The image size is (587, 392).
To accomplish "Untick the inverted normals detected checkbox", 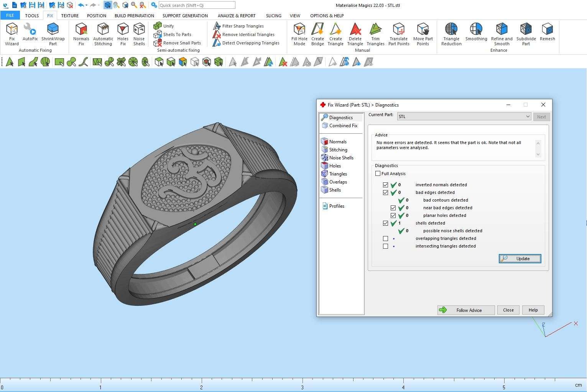I will [386, 185].
